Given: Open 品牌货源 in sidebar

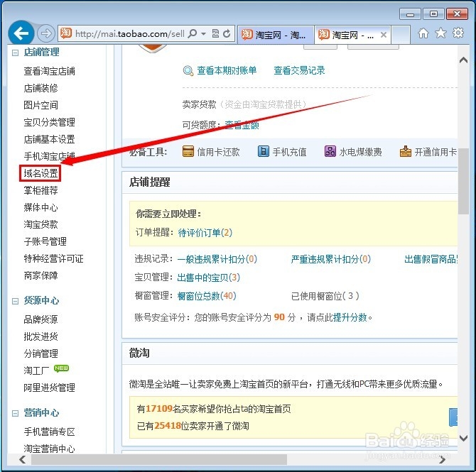Looking at the screenshot, I should coord(40,319).
